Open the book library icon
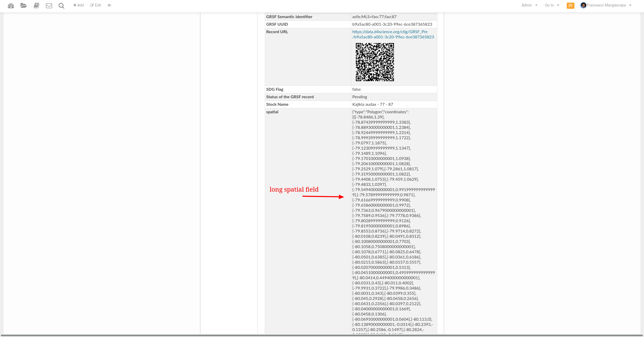The image size is (644, 337). pos(36,5)
